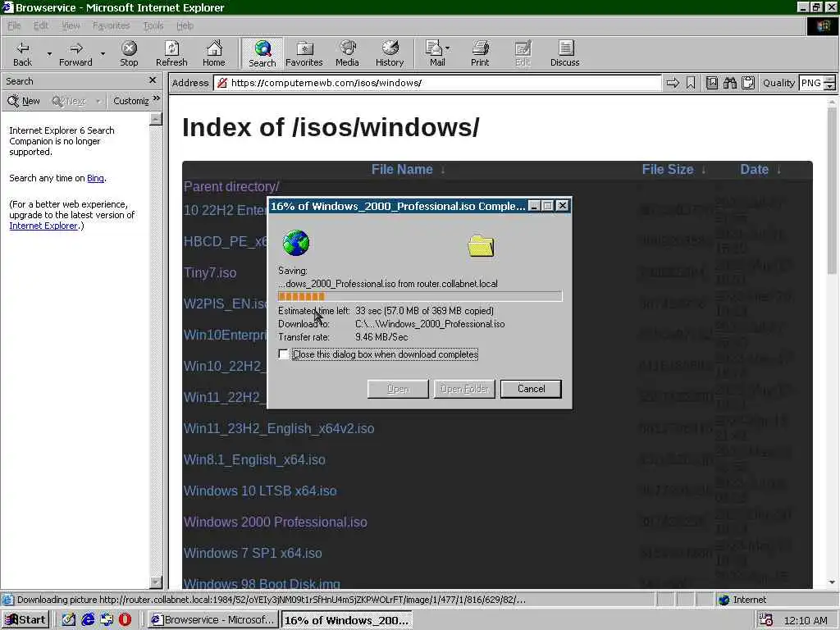Show browsing History

(390, 53)
